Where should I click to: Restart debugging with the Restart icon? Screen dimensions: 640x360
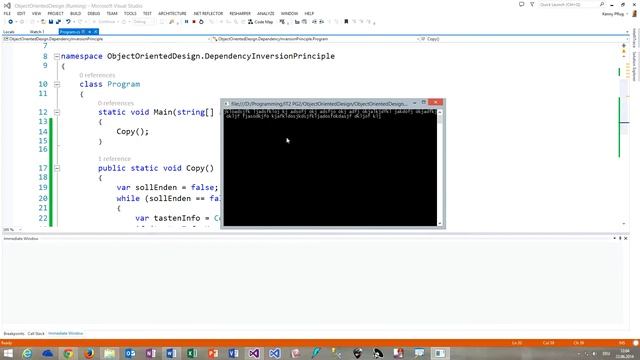click(201, 22)
